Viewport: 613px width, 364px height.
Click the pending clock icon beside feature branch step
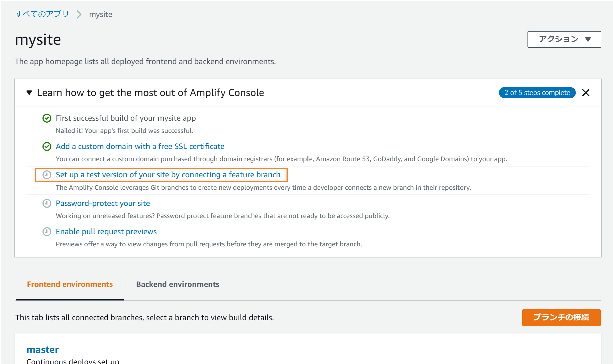[47, 175]
